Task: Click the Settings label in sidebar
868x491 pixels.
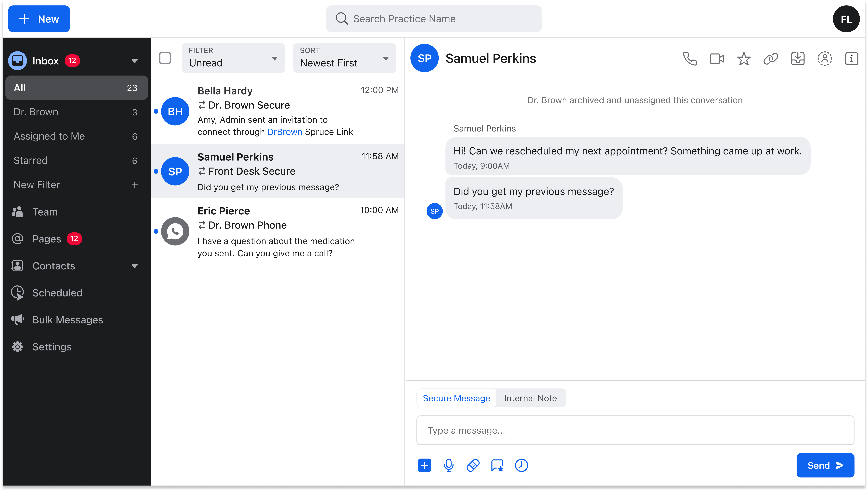Action: coord(52,347)
